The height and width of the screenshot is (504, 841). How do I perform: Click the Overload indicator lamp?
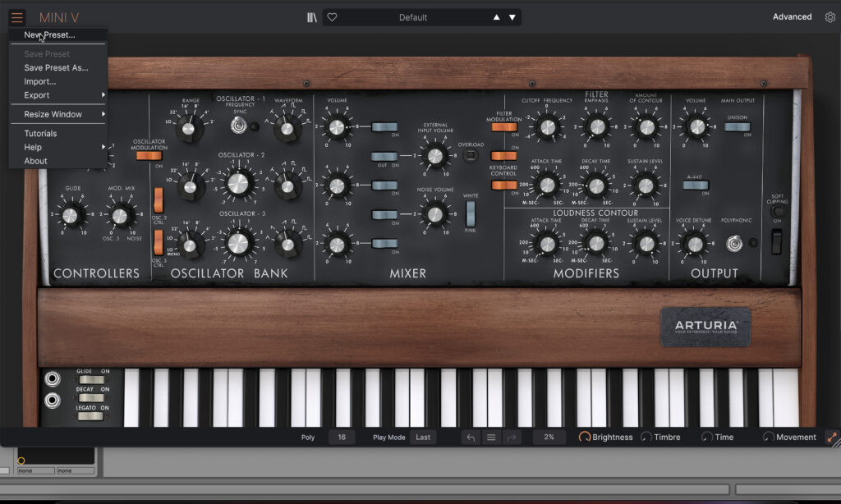pyautogui.click(x=471, y=155)
